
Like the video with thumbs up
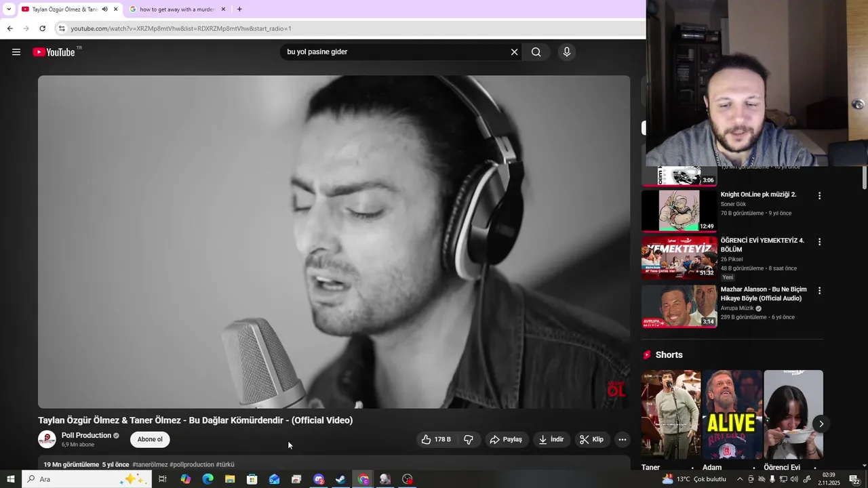(435, 440)
